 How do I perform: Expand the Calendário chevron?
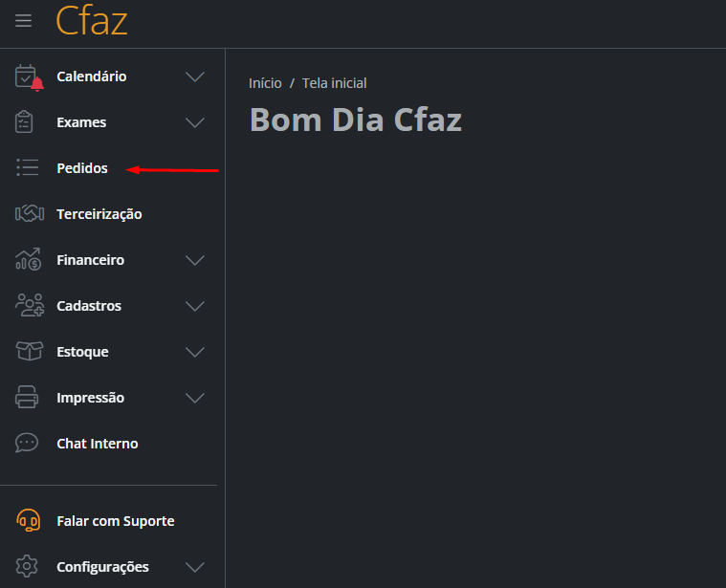tap(195, 76)
